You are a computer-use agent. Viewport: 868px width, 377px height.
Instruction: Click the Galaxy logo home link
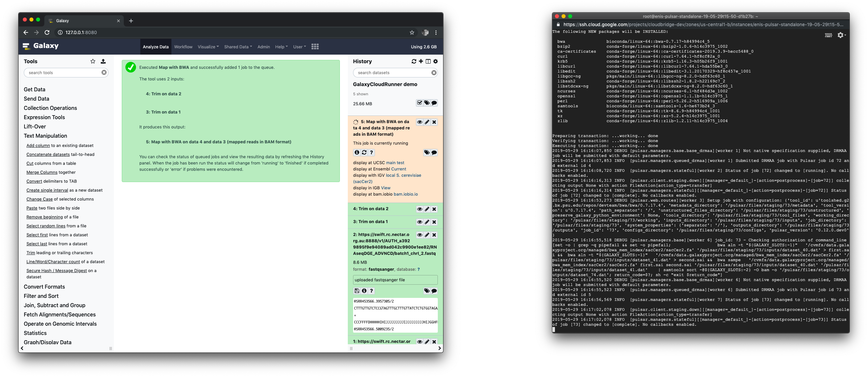[x=41, y=46]
